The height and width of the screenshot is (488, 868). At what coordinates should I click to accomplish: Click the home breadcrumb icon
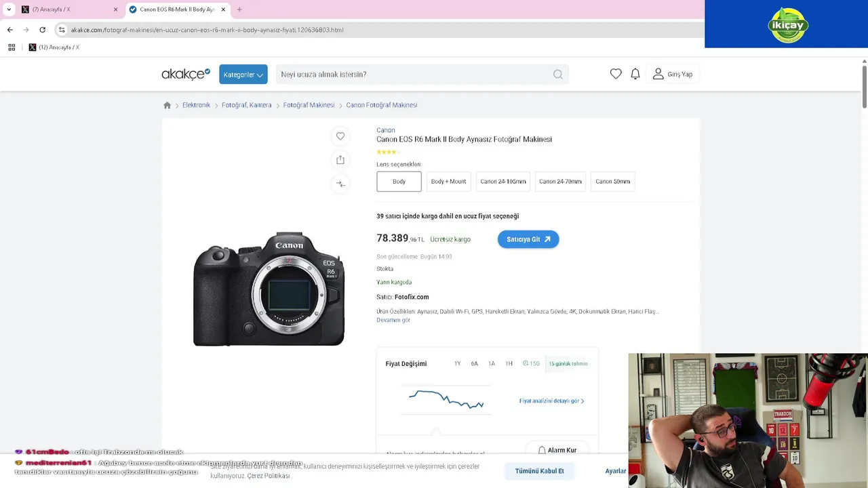(167, 105)
